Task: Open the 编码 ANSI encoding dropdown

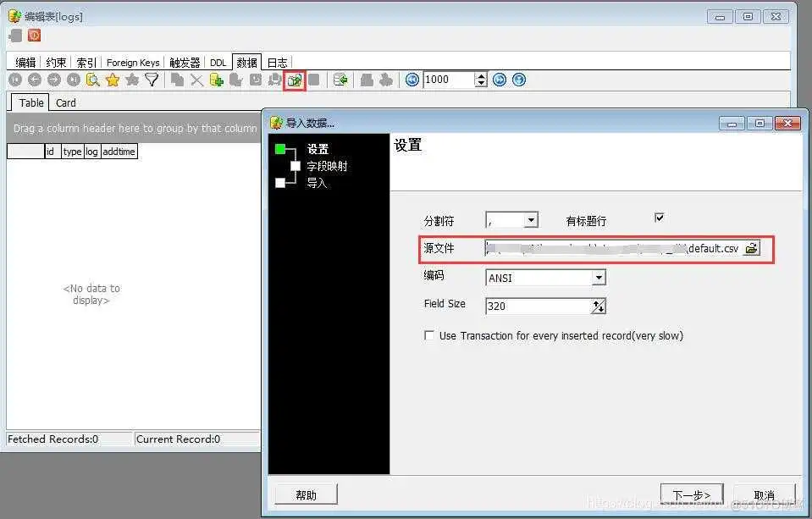Action: tap(599, 278)
